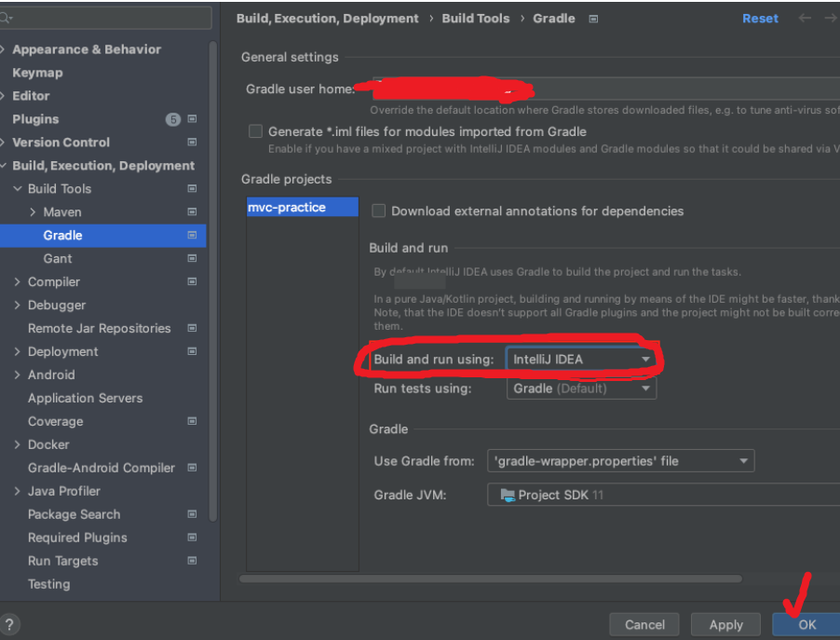This screenshot has height=640, width=840.
Task: Expand the Maven tree node
Action: pos(33,211)
